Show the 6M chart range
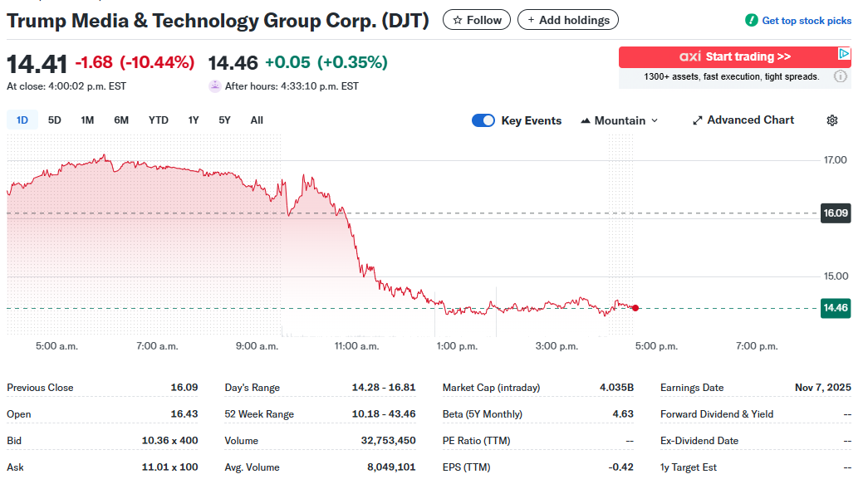Viewport: 868px width, 484px height. tap(121, 120)
